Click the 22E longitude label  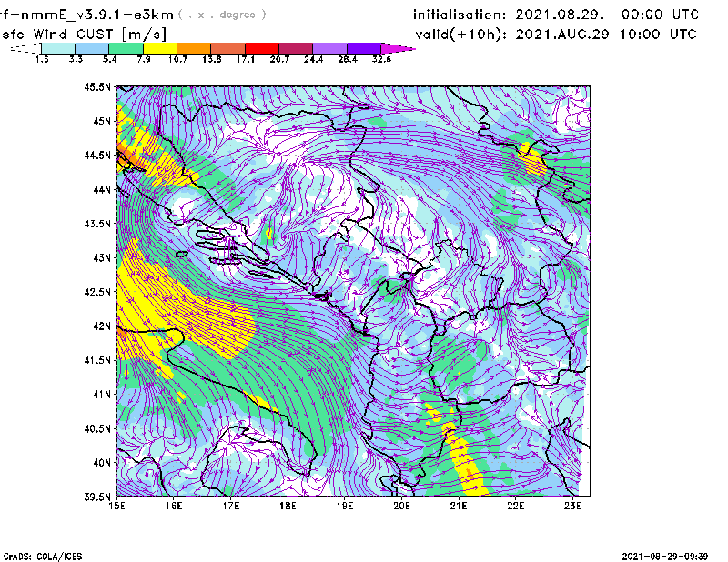click(515, 506)
